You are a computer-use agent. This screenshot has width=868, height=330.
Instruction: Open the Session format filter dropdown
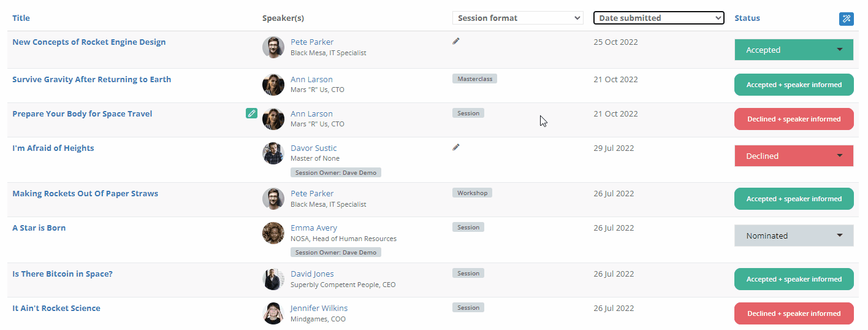click(x=517, y=18)
